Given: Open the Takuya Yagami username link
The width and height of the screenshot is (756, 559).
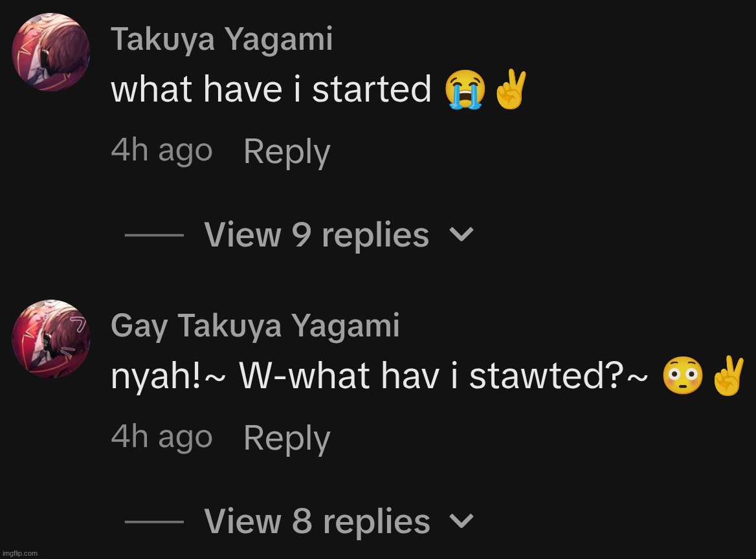Looking at the screenshot, I should tap(221, 40).
